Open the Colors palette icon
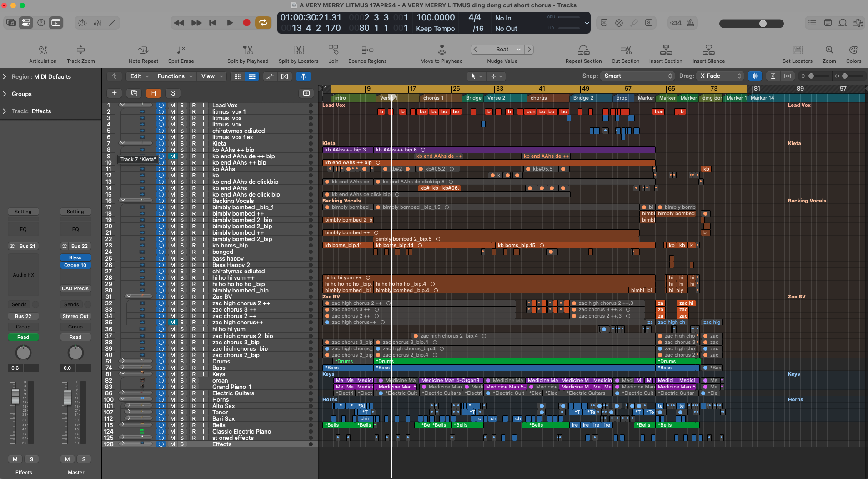The width and height of the screenshot is (868, 479). [x=854, y=50]
